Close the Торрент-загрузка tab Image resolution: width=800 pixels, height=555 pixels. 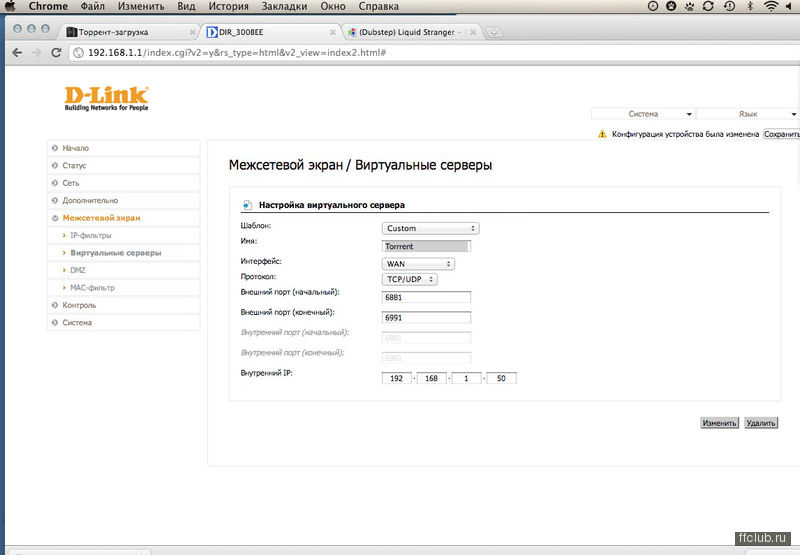[x=192, y=32]
